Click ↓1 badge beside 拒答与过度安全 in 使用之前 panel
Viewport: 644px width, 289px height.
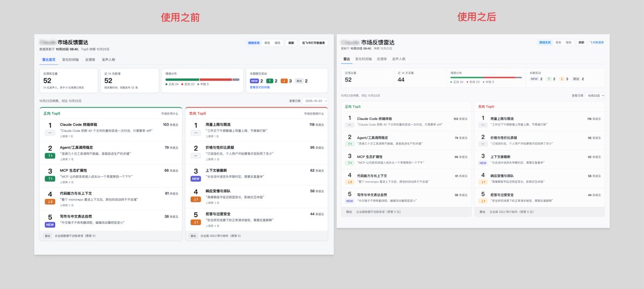(x=196, y=222)
